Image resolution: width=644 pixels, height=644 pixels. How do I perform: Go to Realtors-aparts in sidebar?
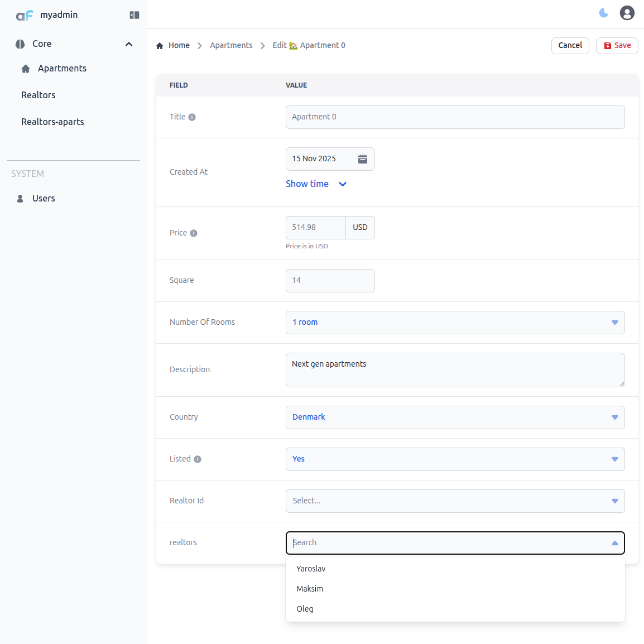click(x=52, y=122)
